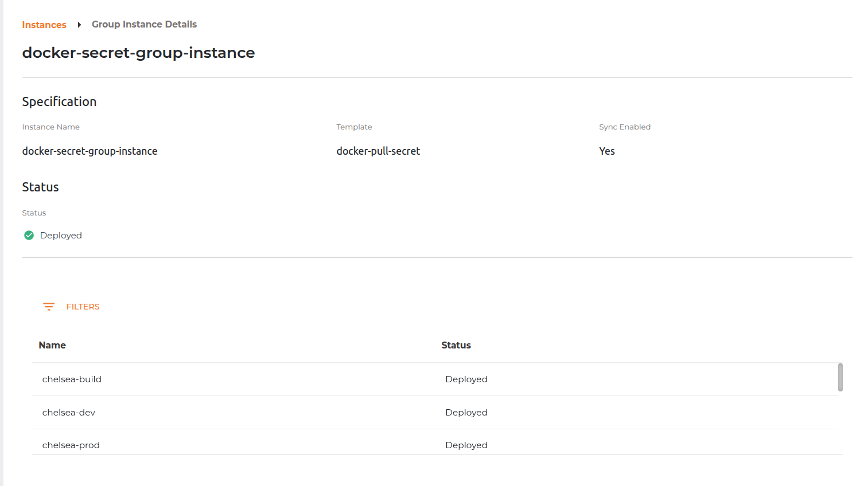Sort table by Status column header
868x486 pixels.
[x=456, y=345]
